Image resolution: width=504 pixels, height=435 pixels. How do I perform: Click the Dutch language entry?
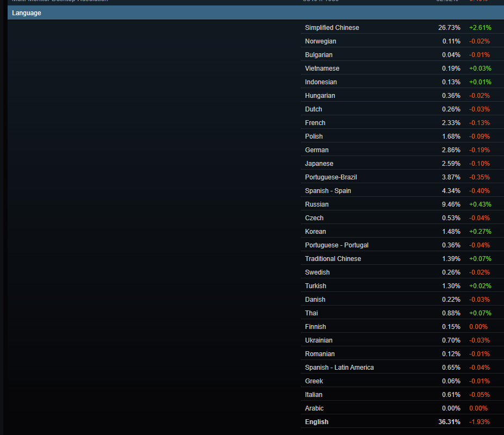[313, 109]
